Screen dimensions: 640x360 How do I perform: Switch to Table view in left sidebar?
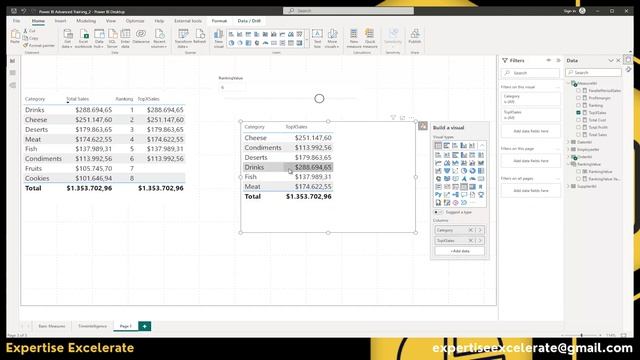pos(13,73)
